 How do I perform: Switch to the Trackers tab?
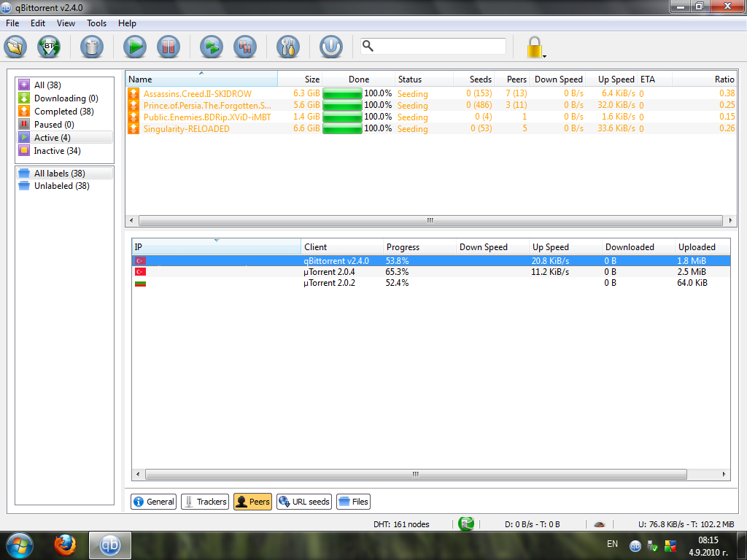point(205,502)
